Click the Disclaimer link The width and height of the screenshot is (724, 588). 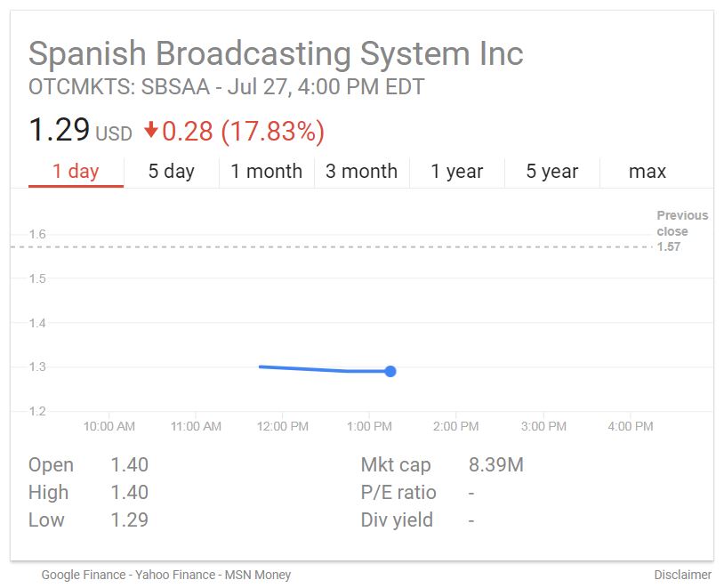[682, 575]
